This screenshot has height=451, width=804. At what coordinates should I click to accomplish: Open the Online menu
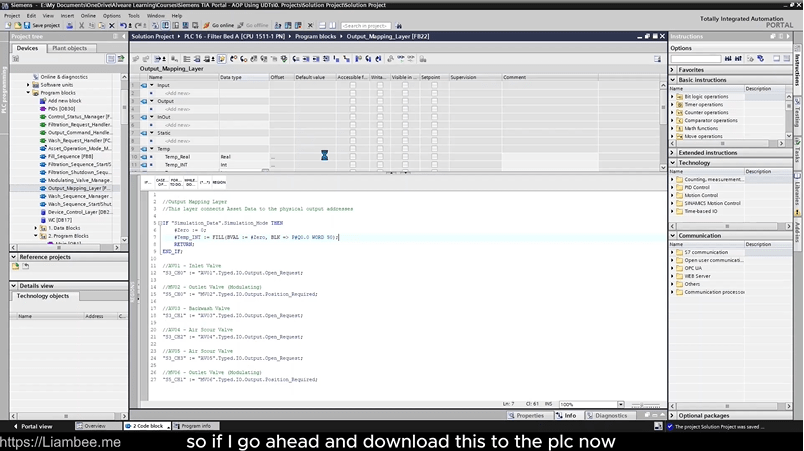(x=89, y=16)
